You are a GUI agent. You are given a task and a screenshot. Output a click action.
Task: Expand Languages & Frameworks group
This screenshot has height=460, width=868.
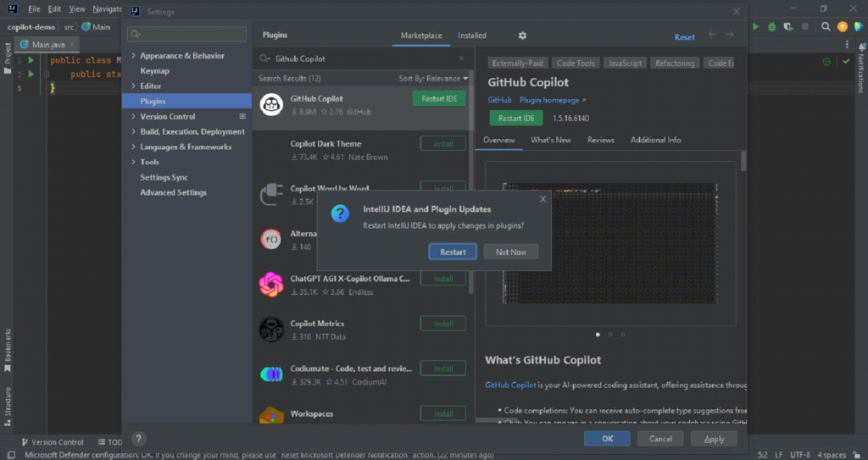(x=133, y=147)
